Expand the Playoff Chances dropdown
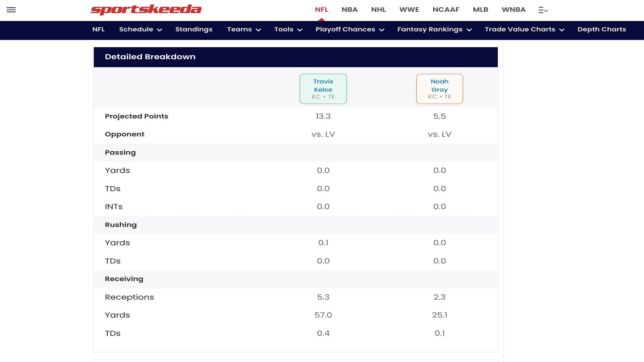This screenshot has height=362, width=644. click(x=350, y=29)
